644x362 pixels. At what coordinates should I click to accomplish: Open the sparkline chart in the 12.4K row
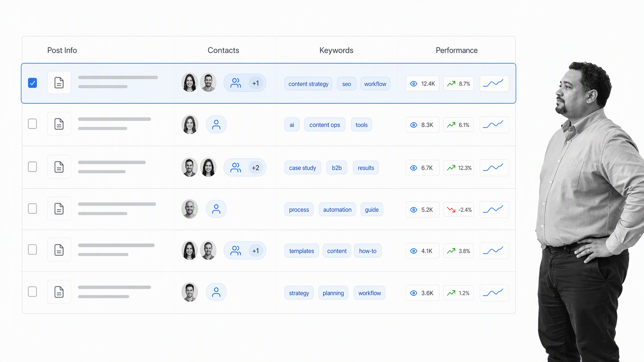(494, 83)
